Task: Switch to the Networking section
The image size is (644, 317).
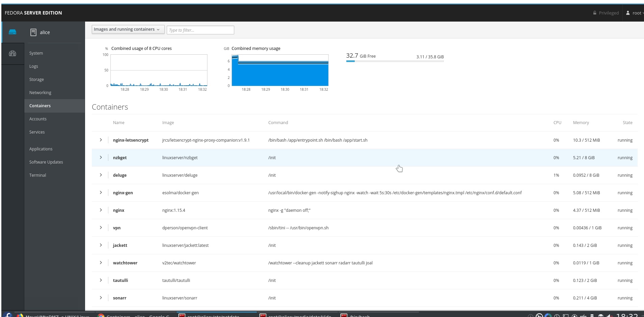Action: coord(40,92)
